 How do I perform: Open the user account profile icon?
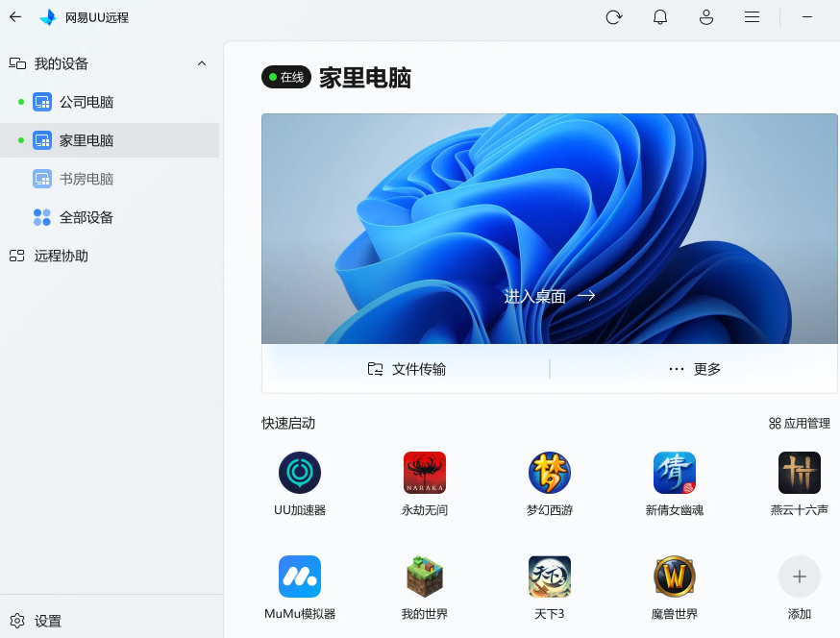(x=706, y=17)
